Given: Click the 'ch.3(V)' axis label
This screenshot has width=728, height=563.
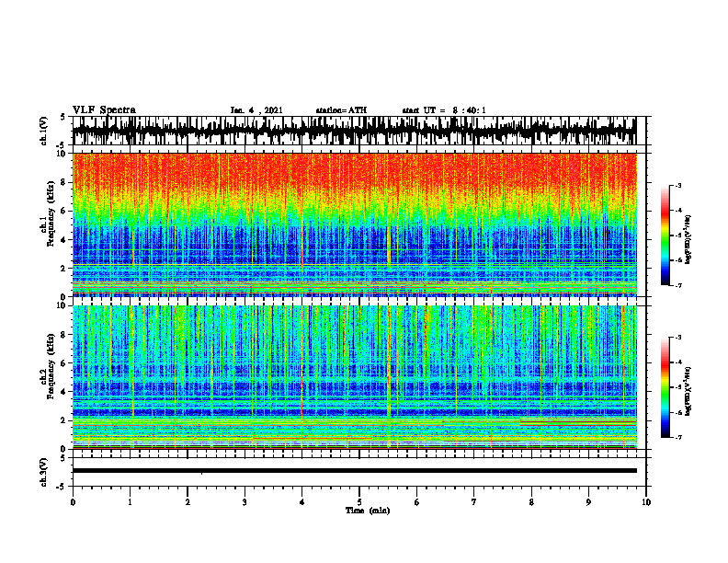Looking at the screenshot, I should (x=44, y=472).
